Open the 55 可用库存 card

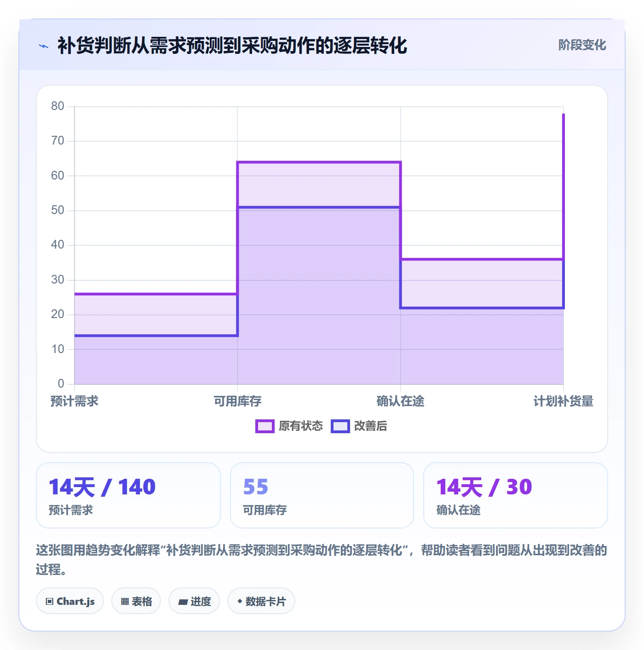click(x=322, y=495)
